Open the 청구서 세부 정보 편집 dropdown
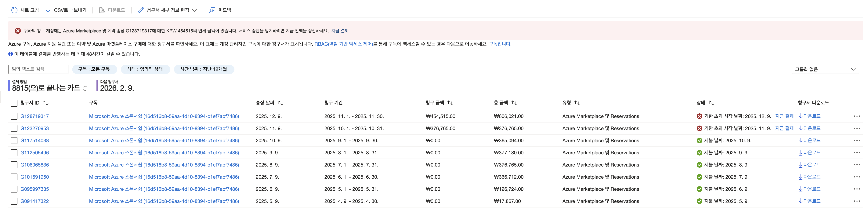868x220 pixels. coord(167,10)
